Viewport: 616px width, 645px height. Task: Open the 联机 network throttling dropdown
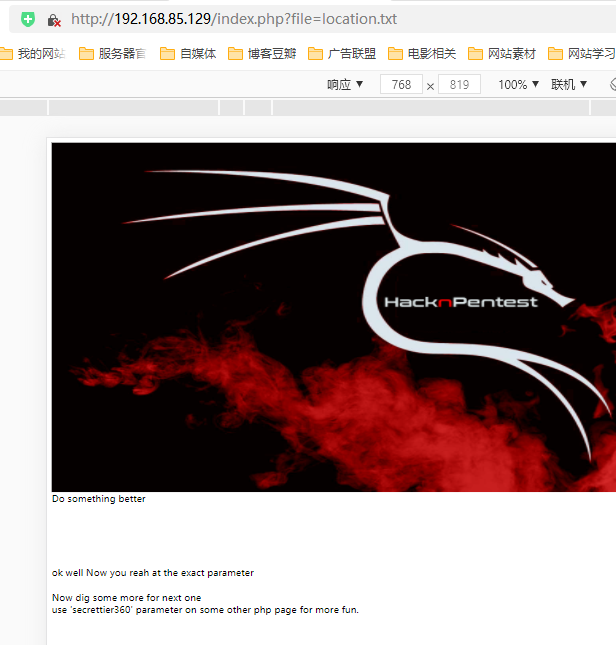pos(569,84)
